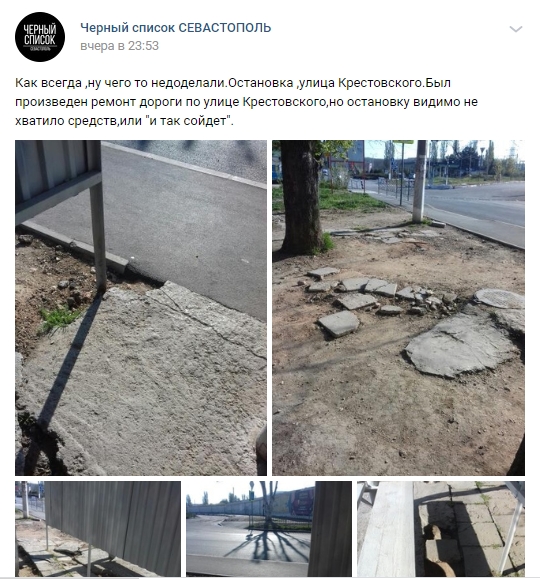540x579 pixels.
Task: Open bottom photo of broken curb stones
Action: [441, 529]
